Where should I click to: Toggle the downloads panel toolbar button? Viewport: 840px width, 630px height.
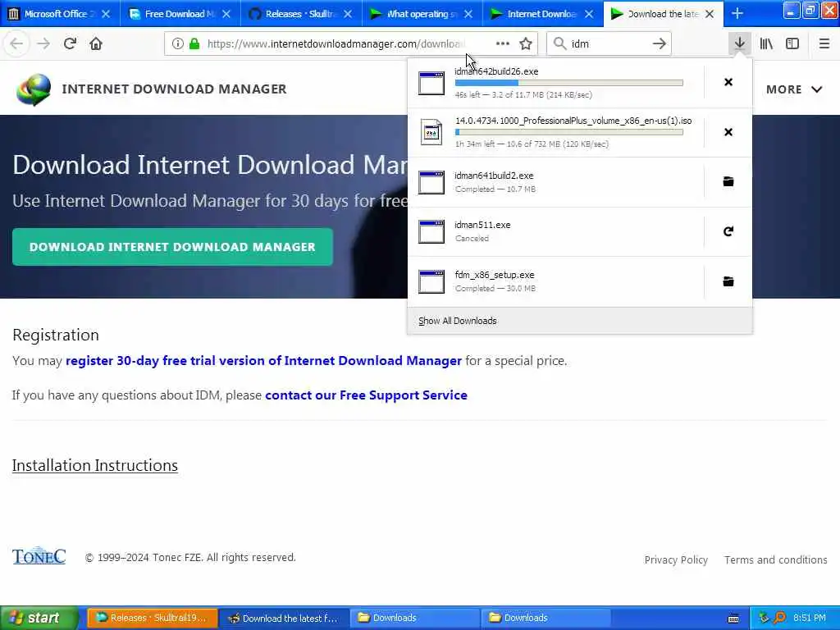point(739,43)
